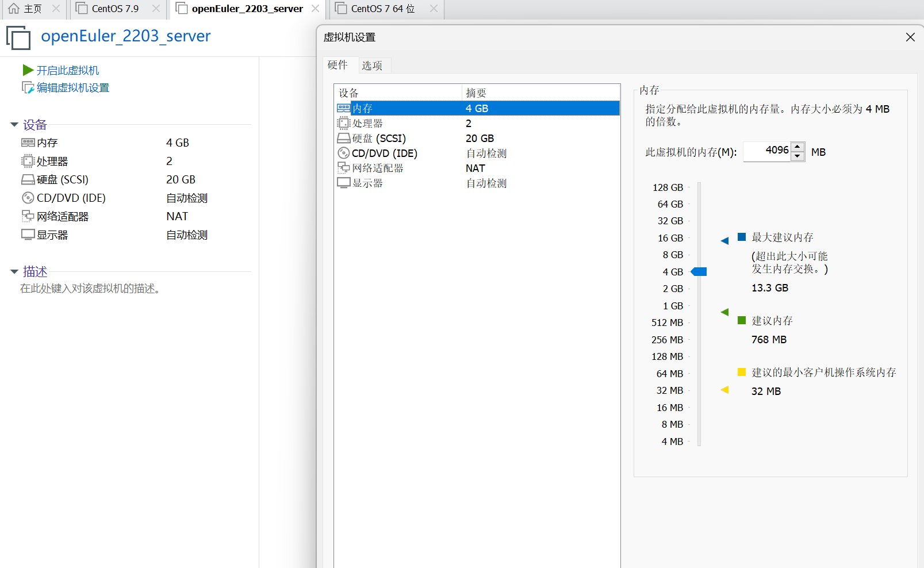The width and height of the screenshot is (924, 568).
Task: Click 网络适配器 entry in left device panel
Action: pos(63,216)
